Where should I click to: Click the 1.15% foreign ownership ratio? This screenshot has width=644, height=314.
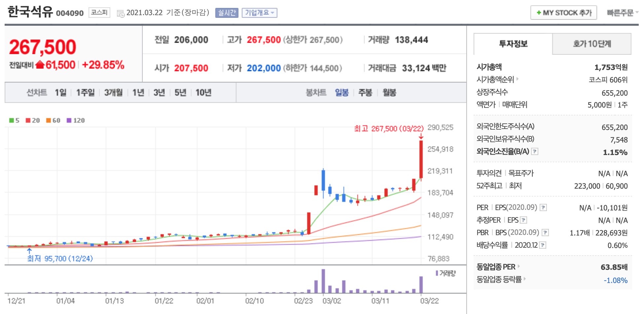pyautogui.click(x=615, y=152)
